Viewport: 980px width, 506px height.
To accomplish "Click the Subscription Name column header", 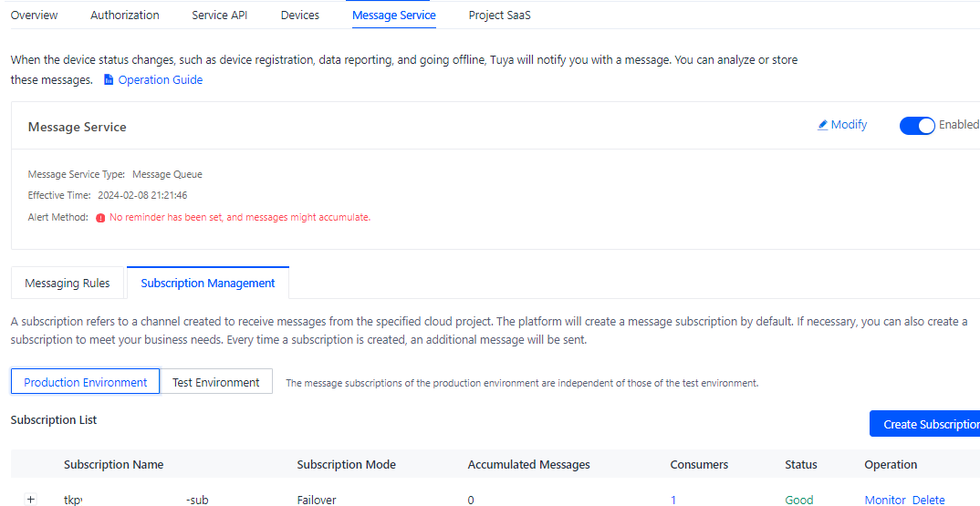I will tap(114, 465).
